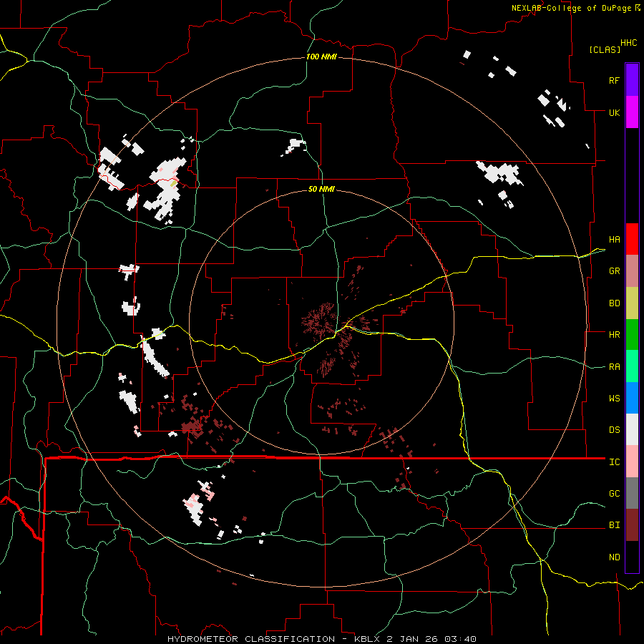Click the HHC product label
Image resolution: width=644 pixels, height=644 pixels.
pyautogui.click(x=629, y=43)
